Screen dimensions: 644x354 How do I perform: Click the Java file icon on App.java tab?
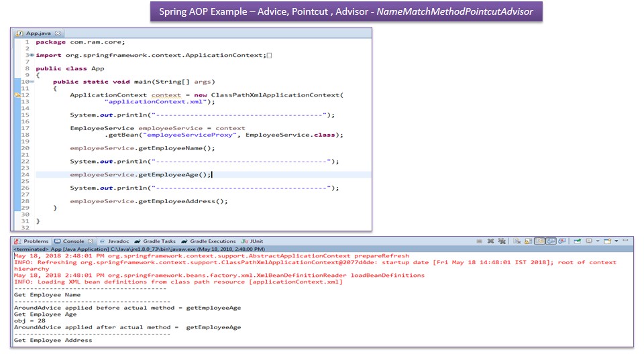(x=19, y=34)
